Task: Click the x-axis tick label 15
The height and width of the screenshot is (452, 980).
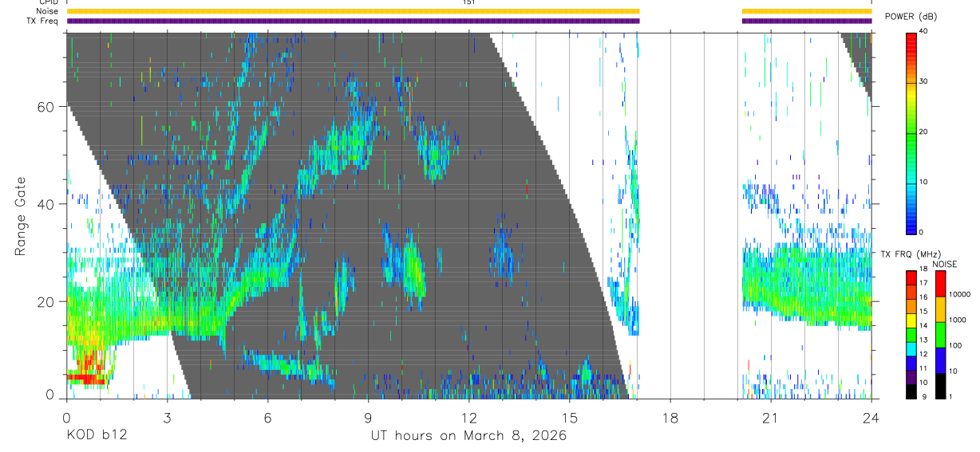Action: (x=570, y=417)
